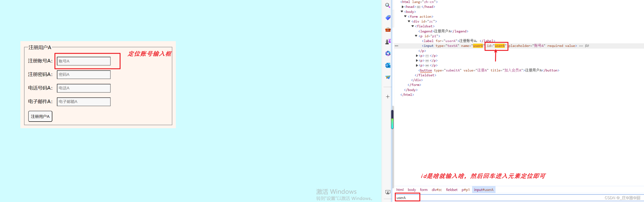Screen dimensions: 644x202
Task: Click the screenshot capture icon at sidebar bottom
Action: click(x=388, y=192)
